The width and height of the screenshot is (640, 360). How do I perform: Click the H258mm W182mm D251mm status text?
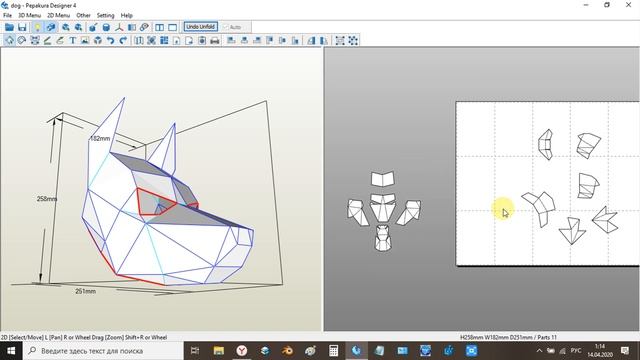click(508, 337)
